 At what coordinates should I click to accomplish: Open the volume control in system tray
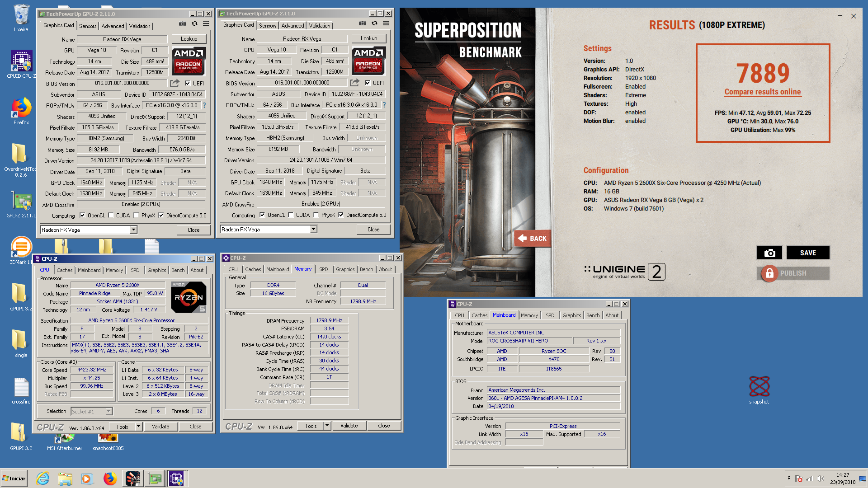pos(820,479)
